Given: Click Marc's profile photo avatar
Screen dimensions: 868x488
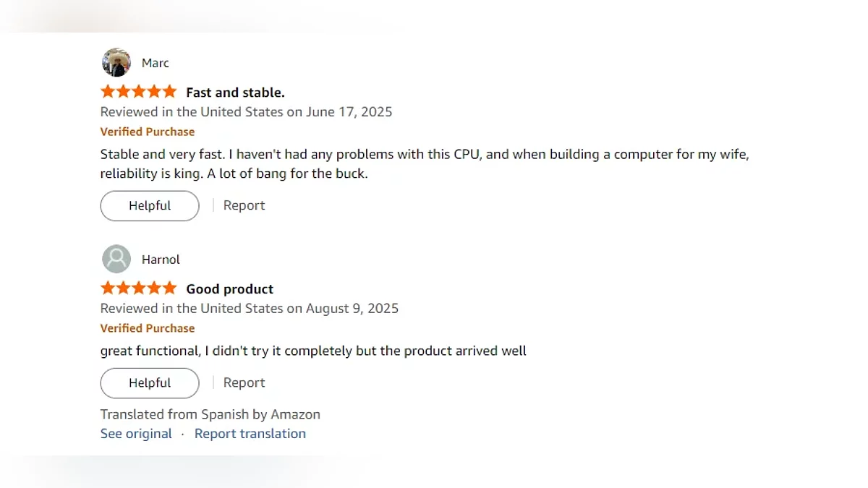Looking at the screenshot, I should [116, 63].
